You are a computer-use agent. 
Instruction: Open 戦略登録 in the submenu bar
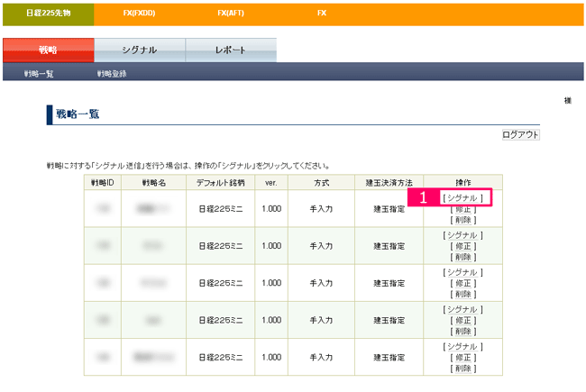click(x=112, y=73)
